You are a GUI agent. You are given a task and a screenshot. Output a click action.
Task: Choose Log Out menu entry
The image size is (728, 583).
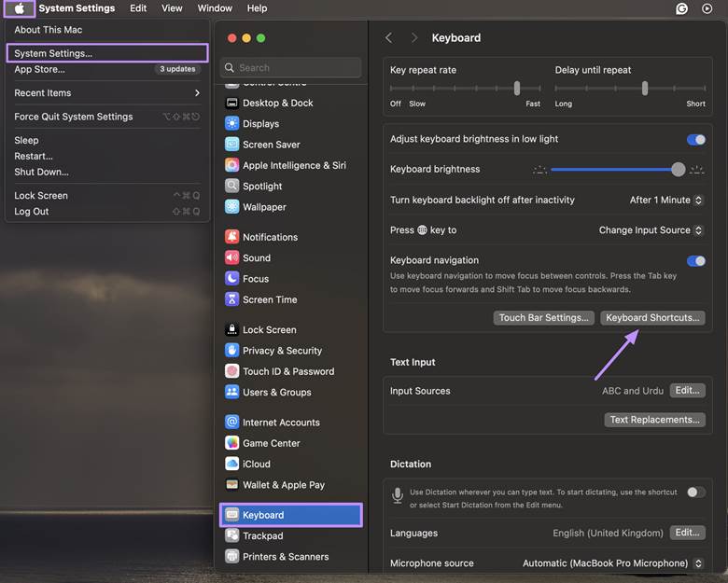pos(31,211)
